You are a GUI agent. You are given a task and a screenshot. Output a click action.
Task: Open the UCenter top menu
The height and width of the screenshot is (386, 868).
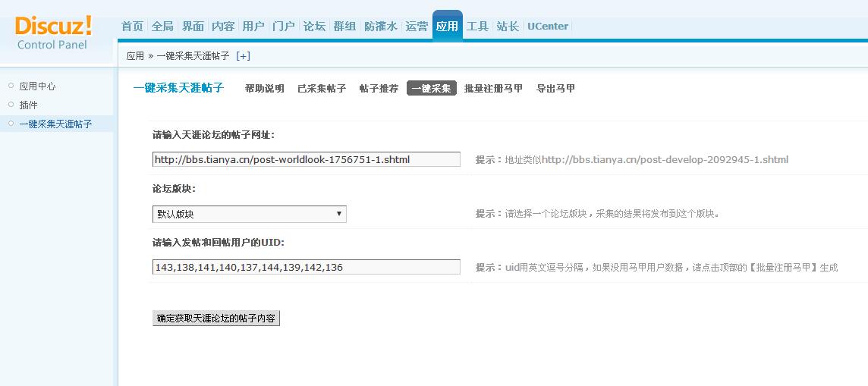(548, 26)
